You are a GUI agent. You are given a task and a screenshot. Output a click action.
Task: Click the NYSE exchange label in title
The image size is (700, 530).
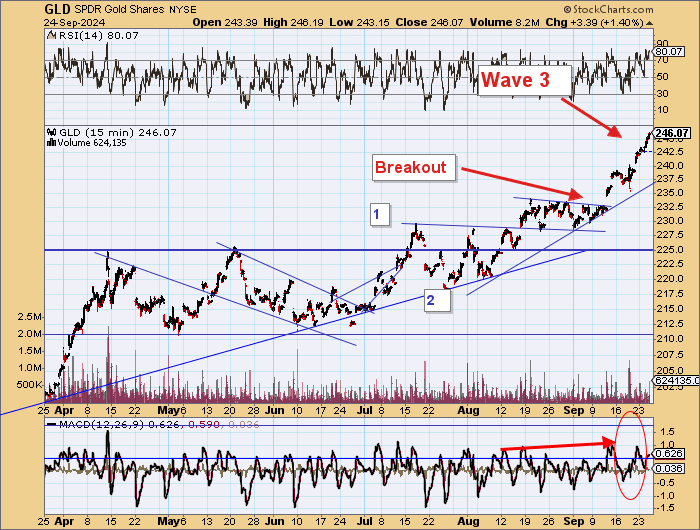(182, 10)
